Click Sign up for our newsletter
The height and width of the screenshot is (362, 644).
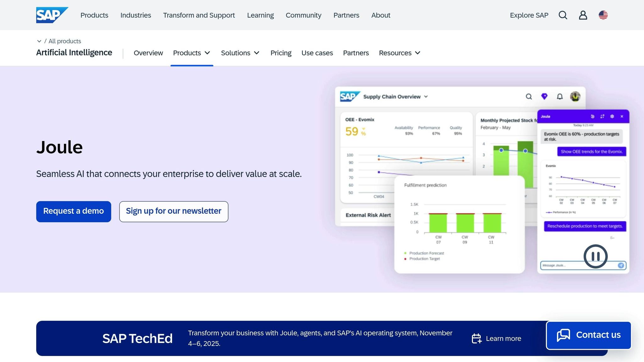pyautogui.click(x=174, y=211)
